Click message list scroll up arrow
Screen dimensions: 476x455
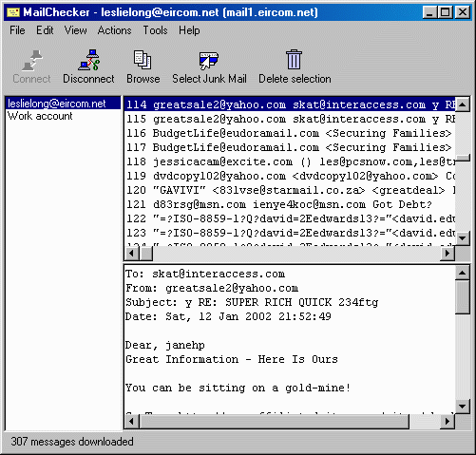click(x=463, y=104)
